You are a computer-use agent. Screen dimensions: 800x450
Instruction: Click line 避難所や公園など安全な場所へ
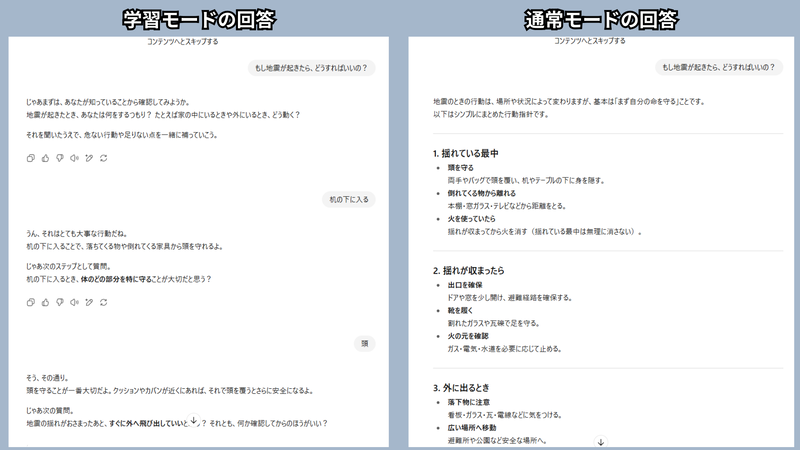click(x=497, y=440)
